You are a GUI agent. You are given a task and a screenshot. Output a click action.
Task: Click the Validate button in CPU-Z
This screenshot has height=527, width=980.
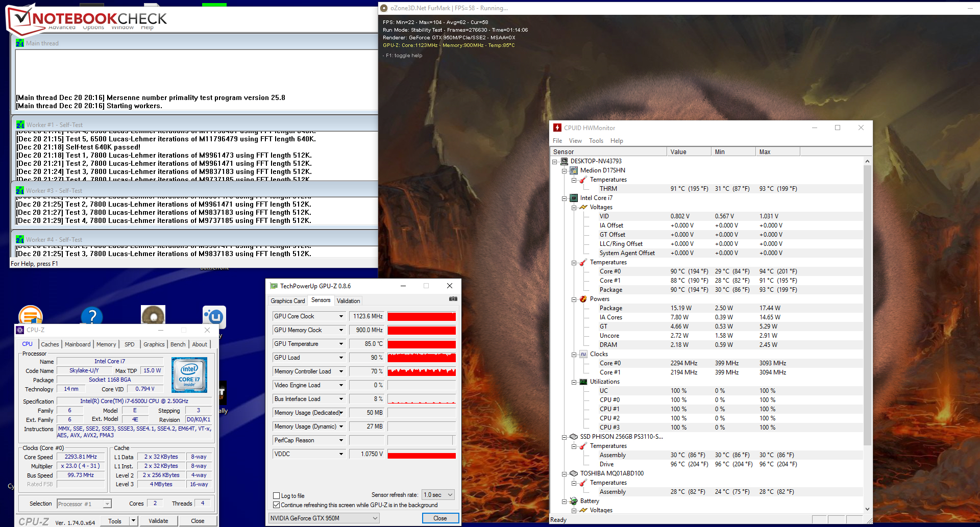coord(158,521)
